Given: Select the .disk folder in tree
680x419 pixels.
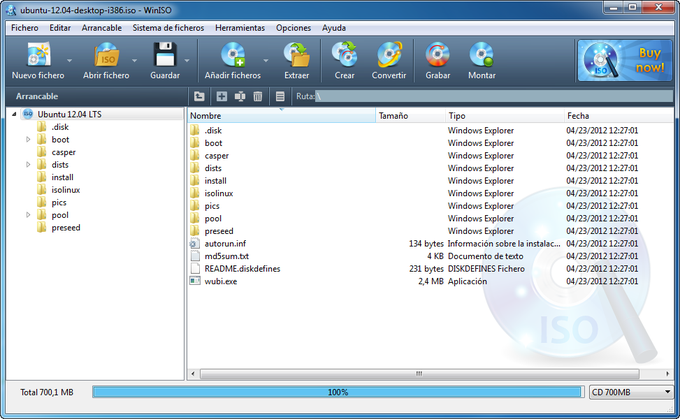Looking at the screenshot, I should click(60, 127).
